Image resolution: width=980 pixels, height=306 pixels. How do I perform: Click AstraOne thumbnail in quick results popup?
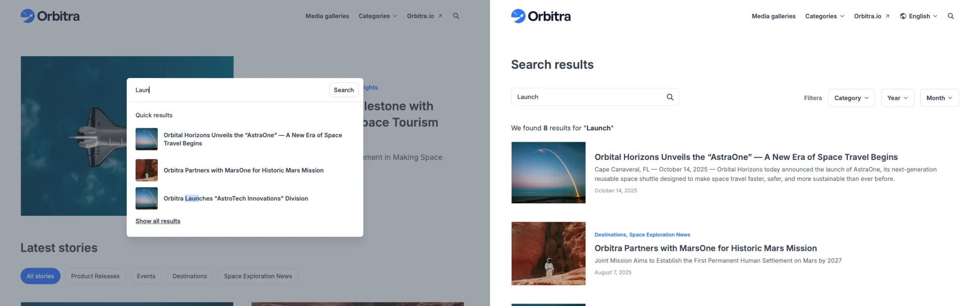146,139
